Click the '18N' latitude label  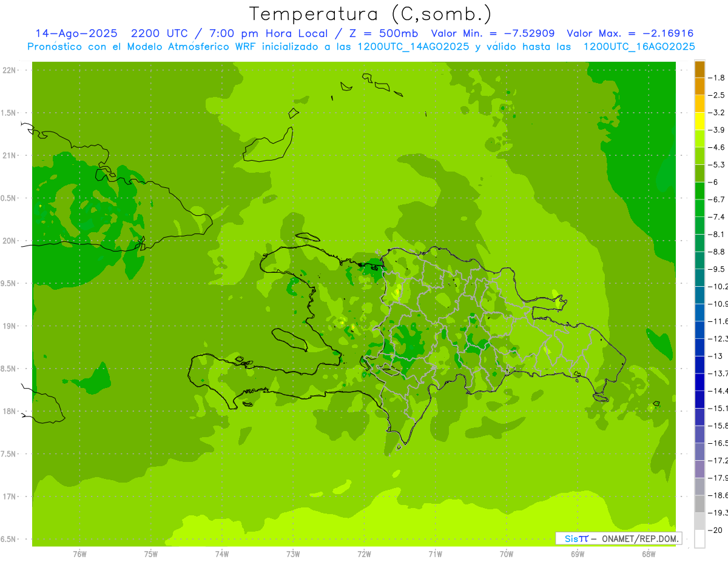(x=10, y=412)
